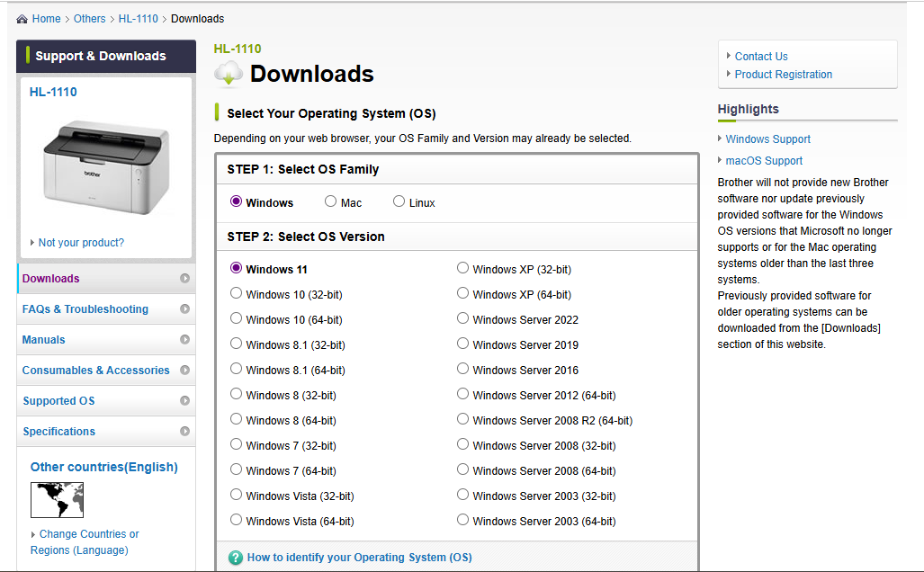Click the arrow icon beside Supported OS
The image size is (924, 572).
click(184, 401)
